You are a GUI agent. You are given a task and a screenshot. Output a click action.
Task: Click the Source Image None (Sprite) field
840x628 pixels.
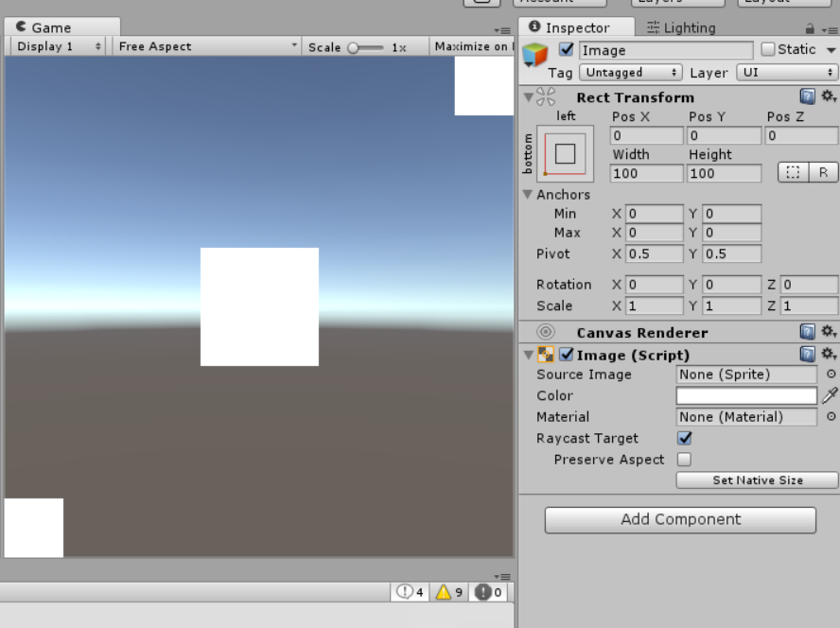pos(746,374)
